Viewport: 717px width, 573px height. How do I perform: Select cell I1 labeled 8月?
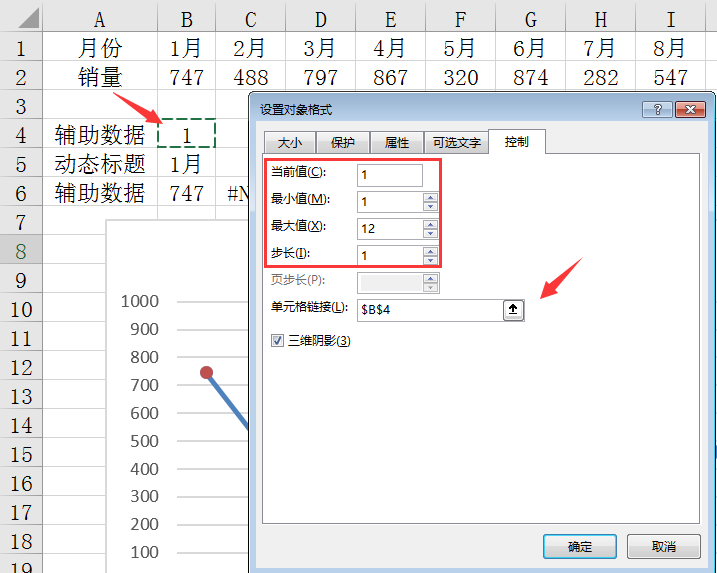click(670, 47)
